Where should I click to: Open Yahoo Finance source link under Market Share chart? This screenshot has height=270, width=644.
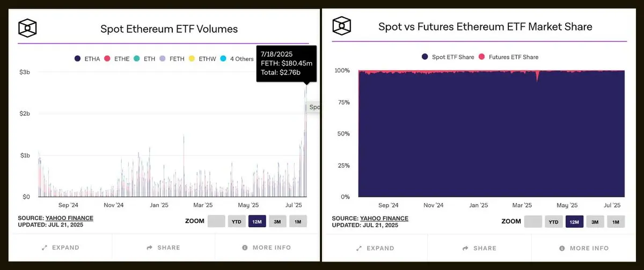(384, 219)
